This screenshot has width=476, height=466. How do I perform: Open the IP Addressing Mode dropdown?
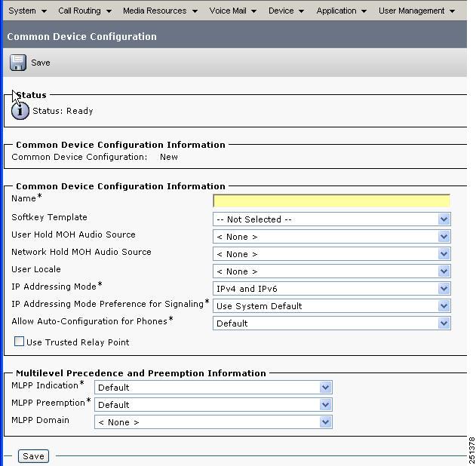click(x=332, y=288)
